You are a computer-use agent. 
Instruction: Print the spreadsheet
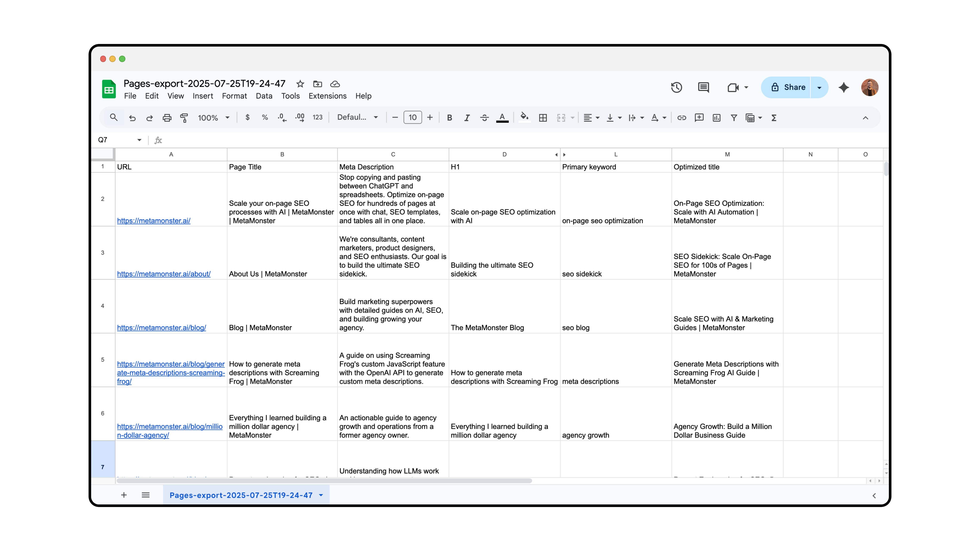[x=167, y=118]
